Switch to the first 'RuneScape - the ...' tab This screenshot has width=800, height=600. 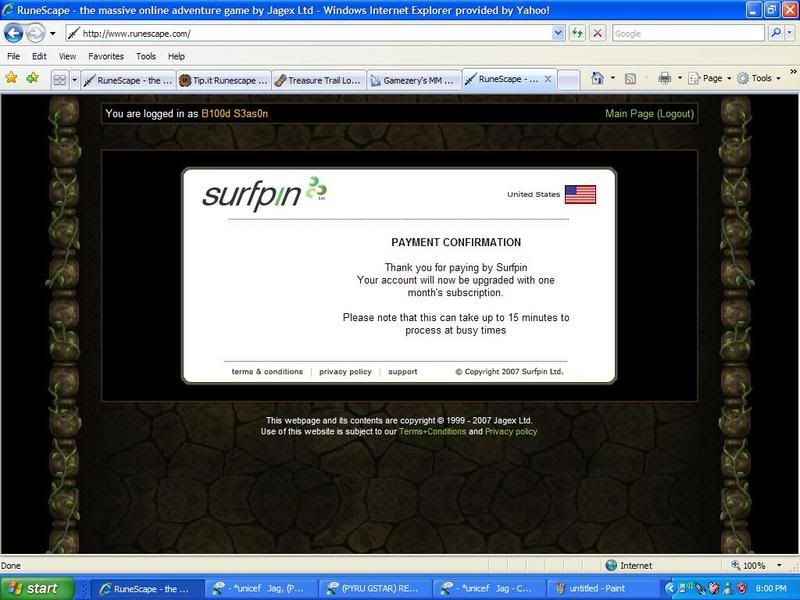[128, 80]
